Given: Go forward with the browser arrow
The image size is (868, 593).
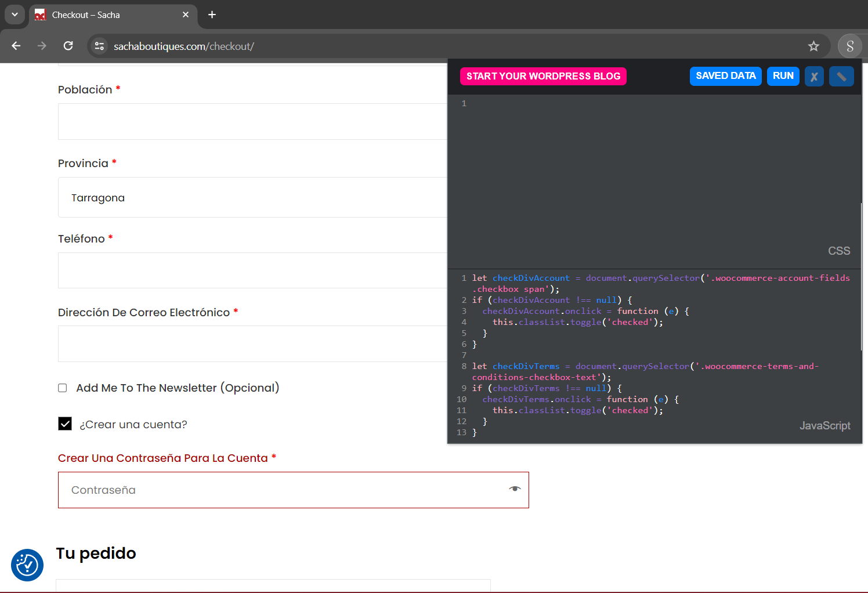Looking at the screenshot, I should [x=42, y=46].
